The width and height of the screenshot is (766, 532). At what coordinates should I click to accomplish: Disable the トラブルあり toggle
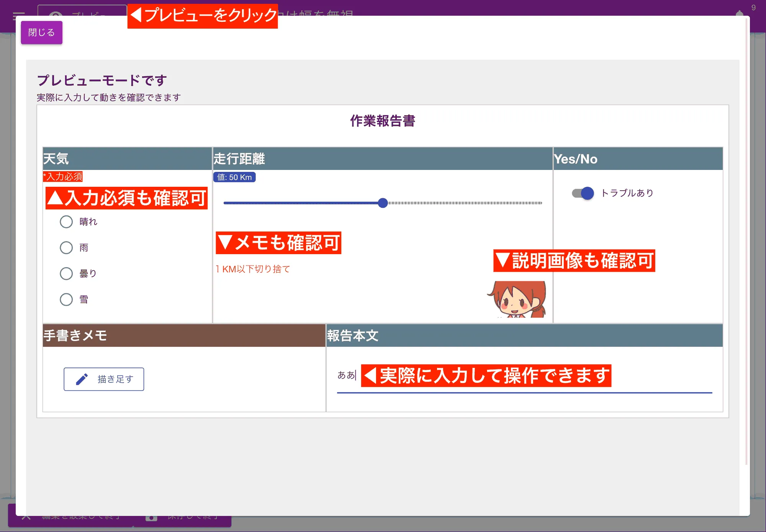point(583,193)
